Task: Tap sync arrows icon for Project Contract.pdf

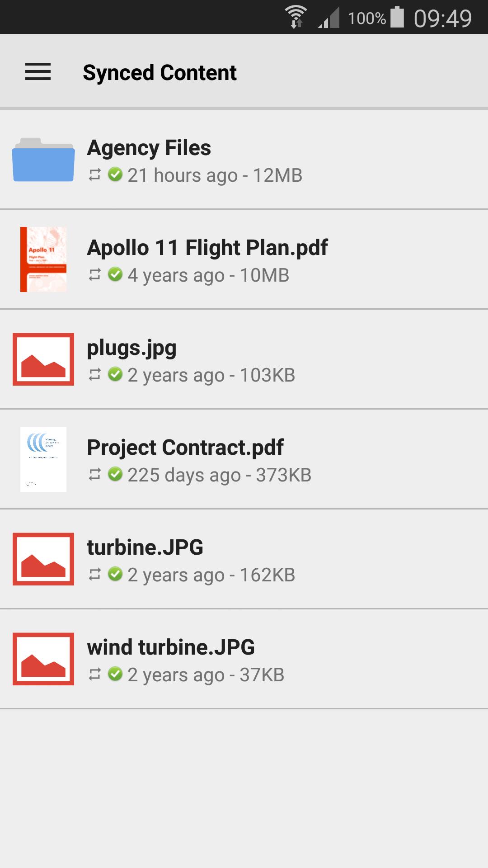Action: coord(94,475)
